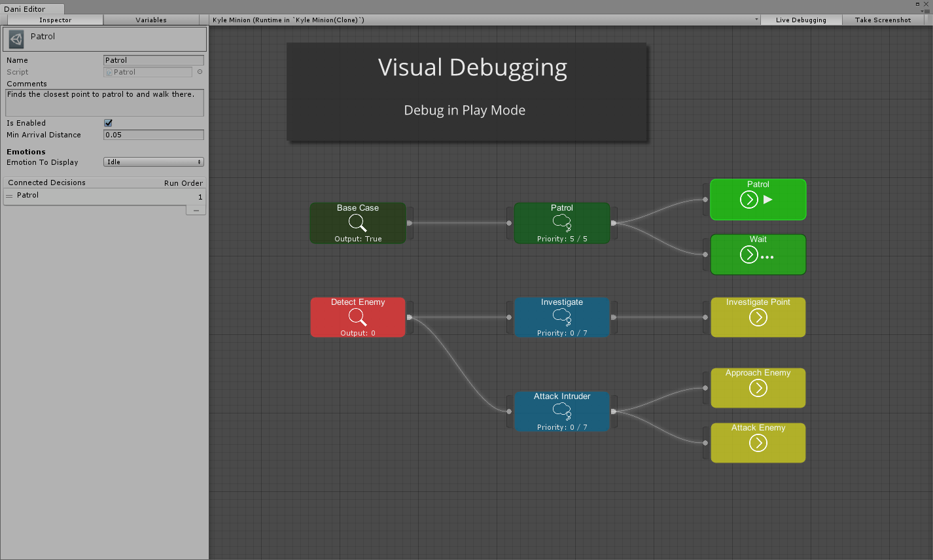Click the circled arrow in Investigate Point node
933x560 pixels.
pyautogui.click(x=758, y=317)
